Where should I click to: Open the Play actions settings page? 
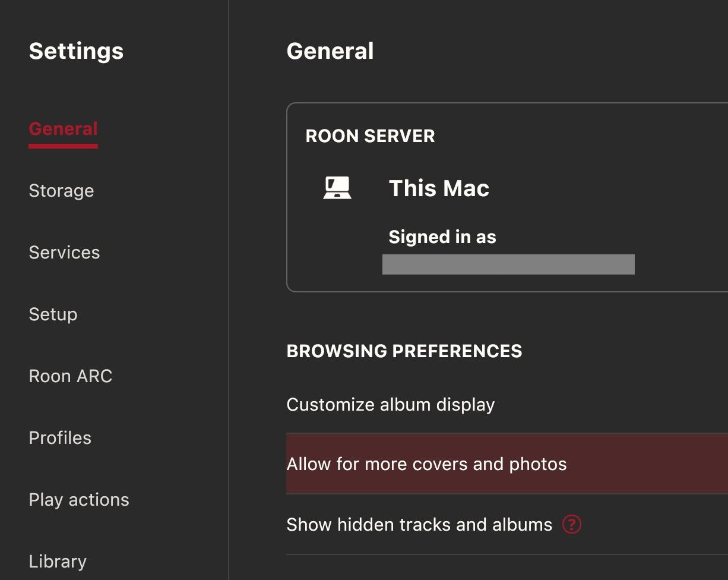(79, 500)
